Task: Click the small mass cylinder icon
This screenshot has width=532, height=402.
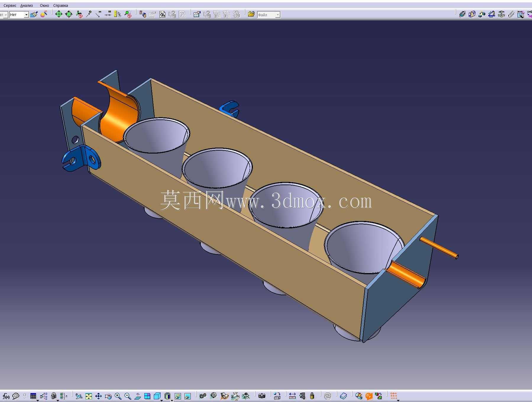Action: click(312, 396)
